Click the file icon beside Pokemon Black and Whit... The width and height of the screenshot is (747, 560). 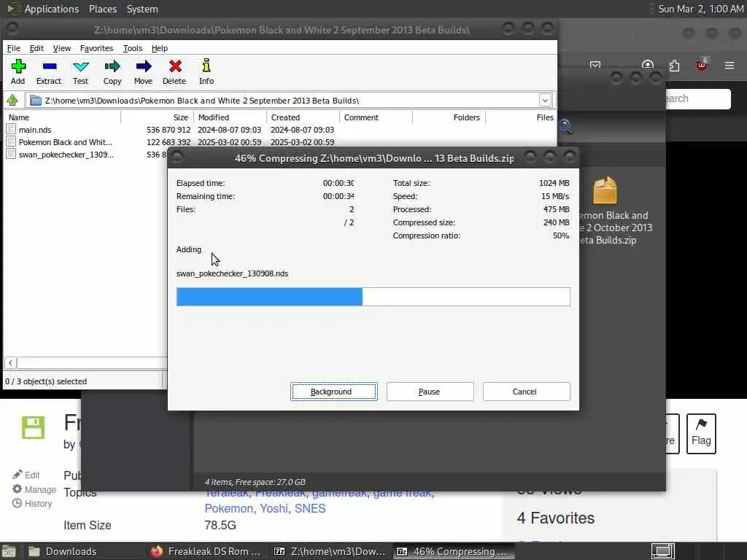click(x=11, y=141)
